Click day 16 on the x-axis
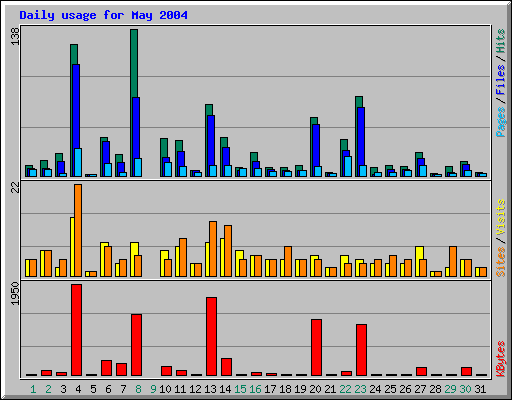This screenshot has width=512, height=400. [255, 389]
